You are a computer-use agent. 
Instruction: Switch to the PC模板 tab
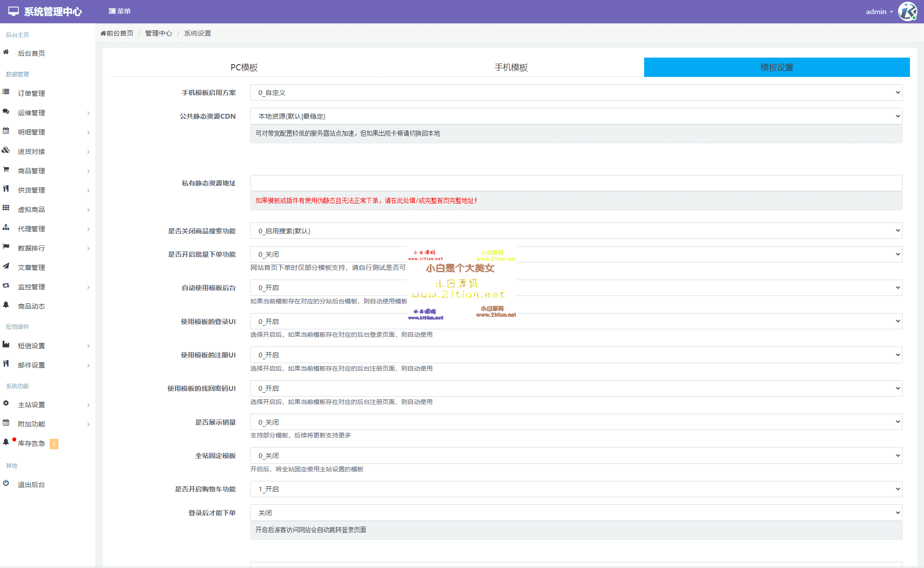(244, 67)
